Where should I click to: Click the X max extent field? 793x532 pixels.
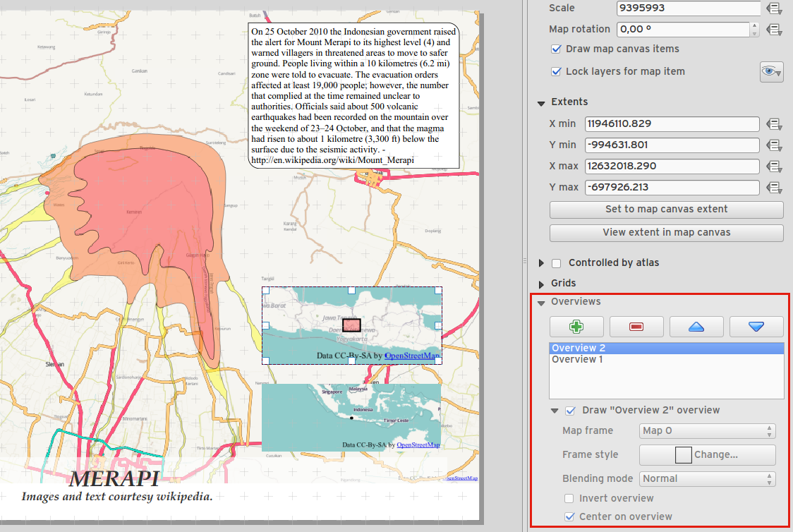pyautogui.click(x=672, y=167)
